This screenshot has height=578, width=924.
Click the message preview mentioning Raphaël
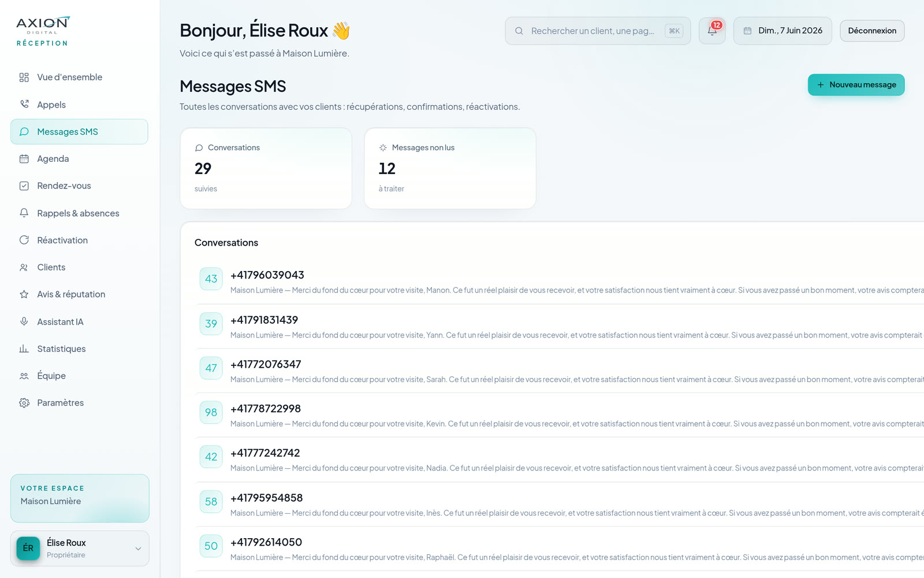click(577, 557)
